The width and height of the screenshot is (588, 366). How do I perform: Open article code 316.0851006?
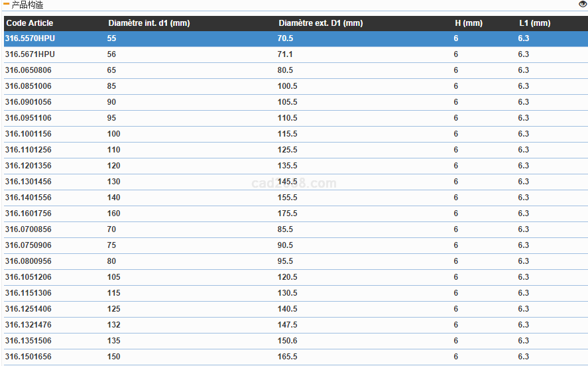[28, 86]
